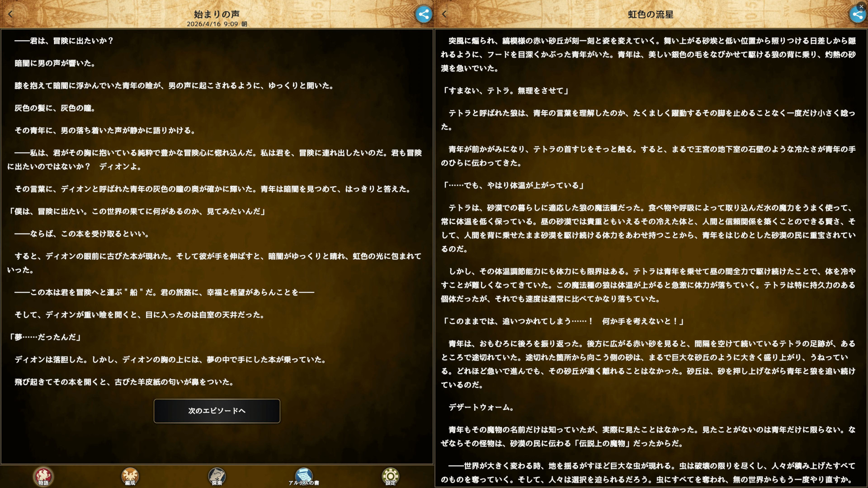This screenshot has height=488, width=868.
Task: Open the 設定 (Settings) gear icon
Action: pos(390,476)
